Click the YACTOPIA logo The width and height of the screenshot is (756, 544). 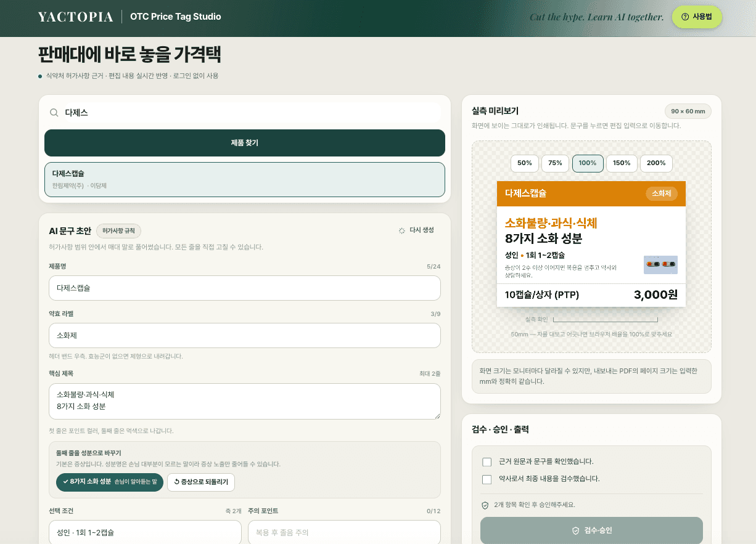tap(75, 17)
